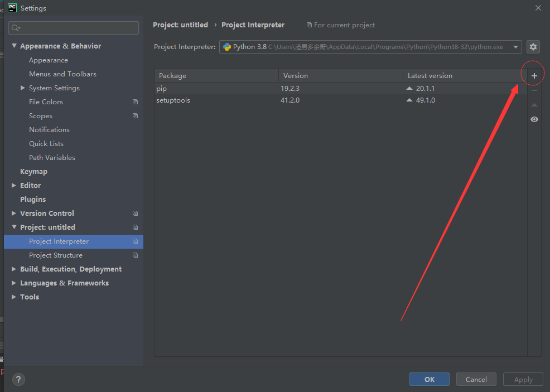This screenshot has height=392, width=550.
Task: Toggle the show early releases eye icon
Action: [534, 119]
